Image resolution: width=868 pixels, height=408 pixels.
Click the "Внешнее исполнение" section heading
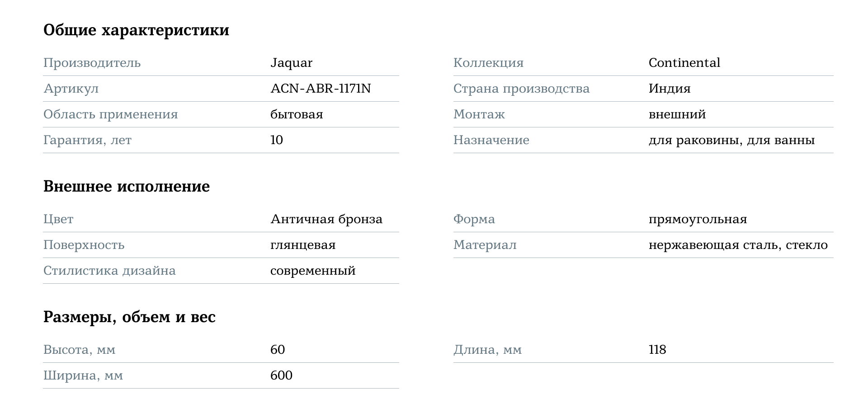coord(126,187)
